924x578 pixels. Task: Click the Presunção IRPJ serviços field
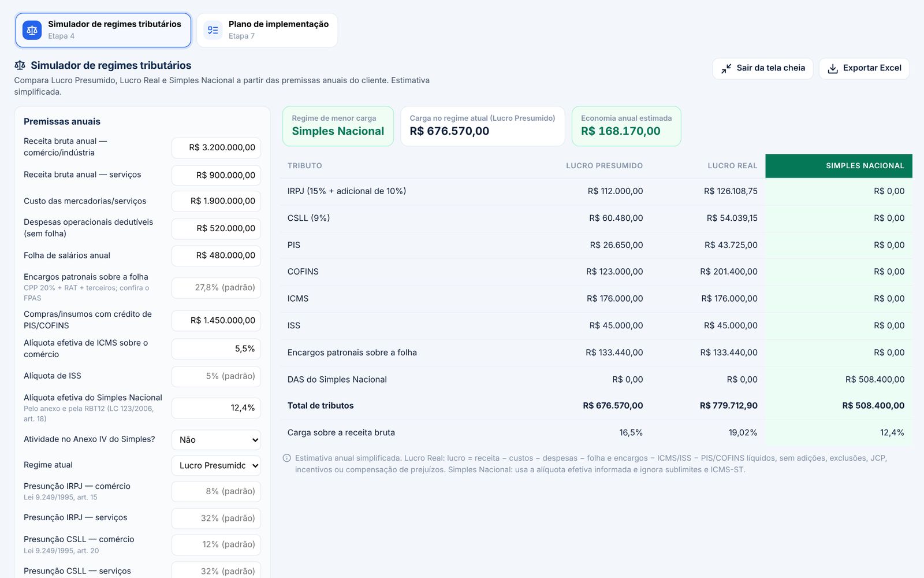(216, 518)
